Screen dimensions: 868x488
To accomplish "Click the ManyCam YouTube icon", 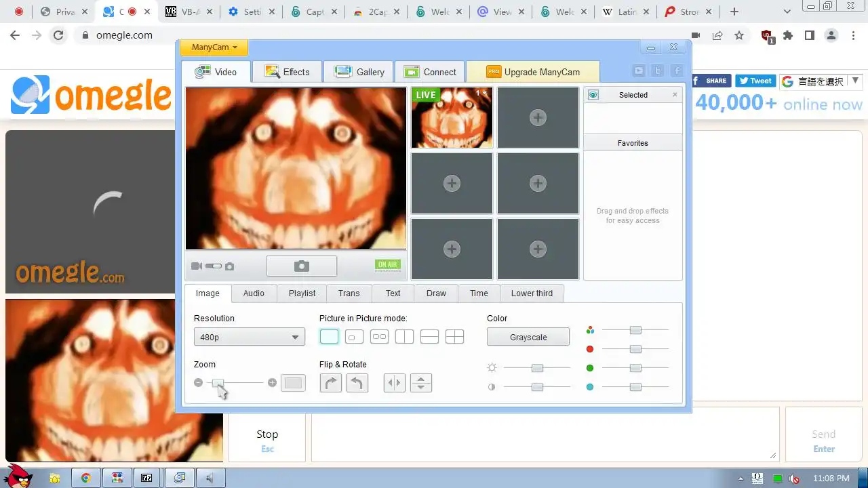I will point(639,70).
